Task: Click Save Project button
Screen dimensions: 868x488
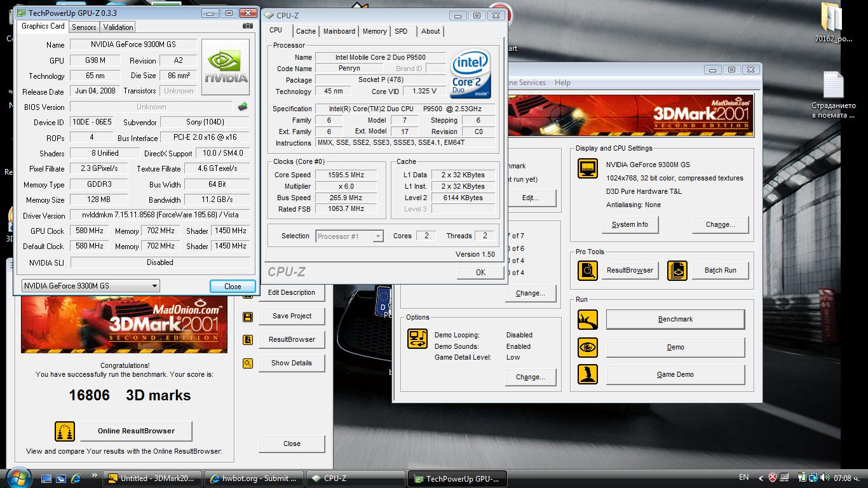Action: (x=292, y=316)
